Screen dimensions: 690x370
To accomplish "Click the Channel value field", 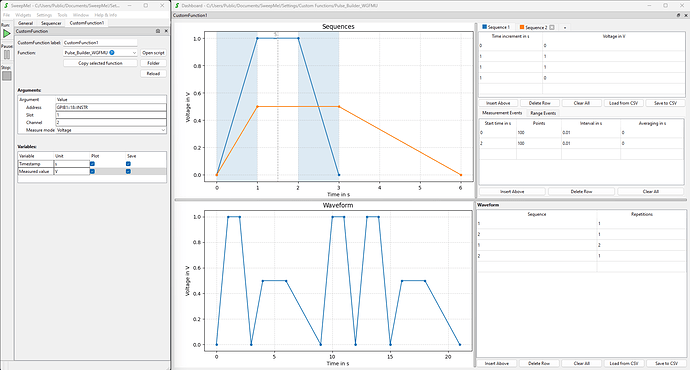I will [x=111, y=122].
